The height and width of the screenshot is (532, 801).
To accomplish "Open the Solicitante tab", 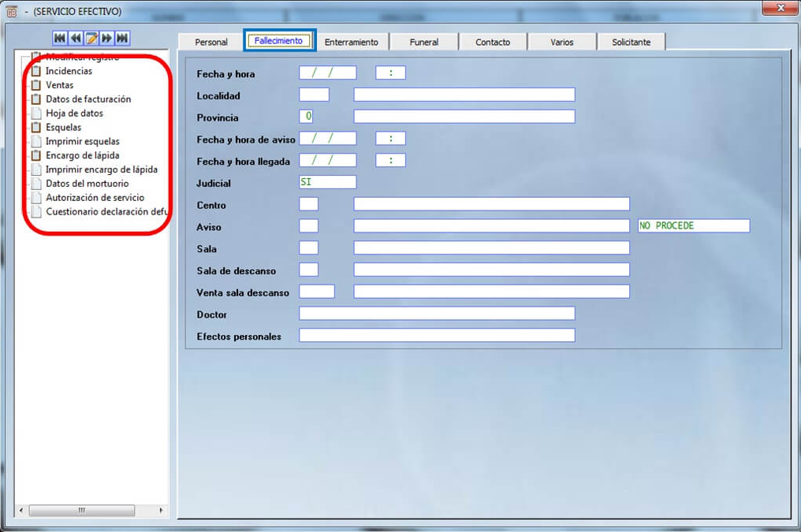I will point(631,43).
